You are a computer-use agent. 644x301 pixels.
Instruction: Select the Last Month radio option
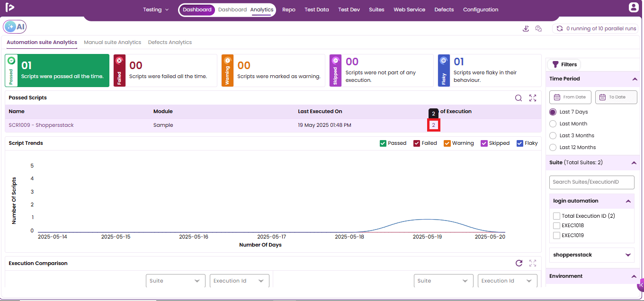[x=553, y=124]
